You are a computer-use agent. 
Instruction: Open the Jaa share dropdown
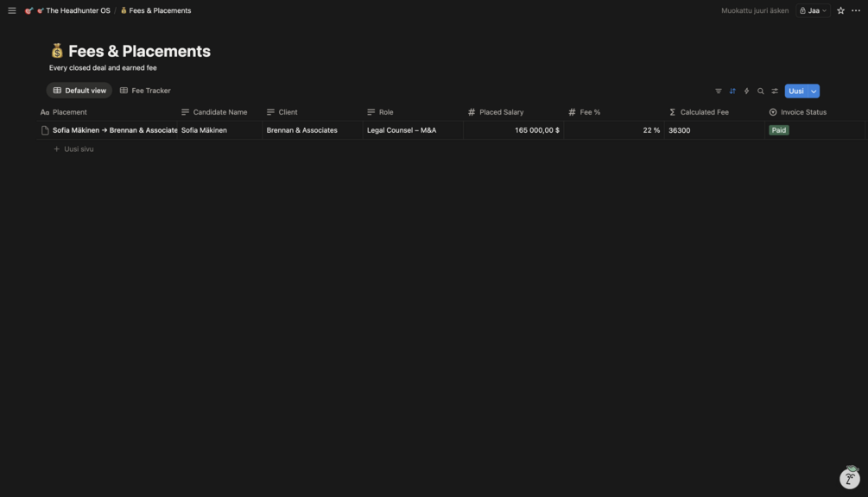point(813,10)
